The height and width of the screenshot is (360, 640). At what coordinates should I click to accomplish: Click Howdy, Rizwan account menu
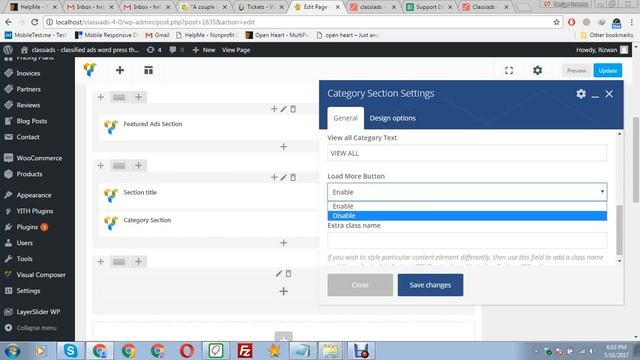[602, 50]
